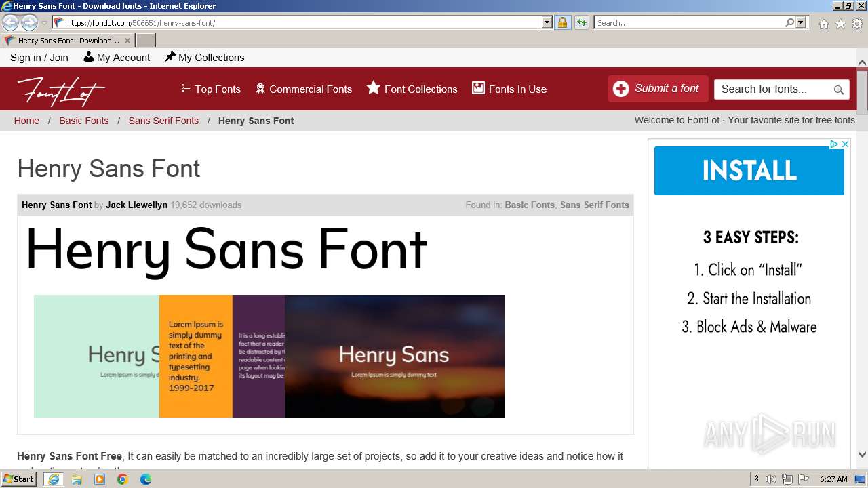Click the browser Search box
868x488 pixels.
click(x=690, y=22)
